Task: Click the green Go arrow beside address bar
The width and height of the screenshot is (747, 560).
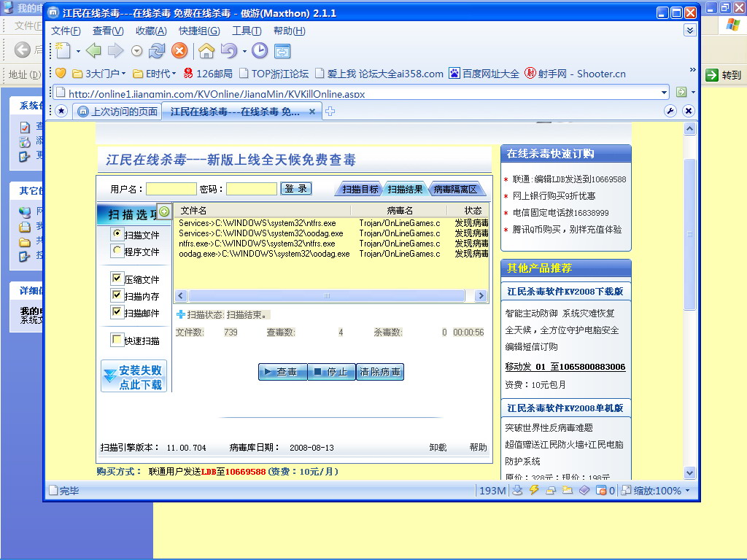Action: [x=681, y=91]
